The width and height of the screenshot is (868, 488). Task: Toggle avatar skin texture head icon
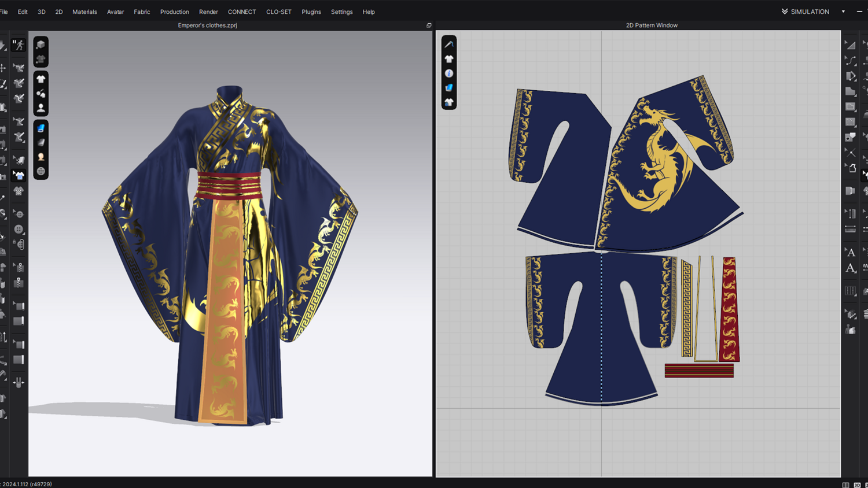(41, 157)
